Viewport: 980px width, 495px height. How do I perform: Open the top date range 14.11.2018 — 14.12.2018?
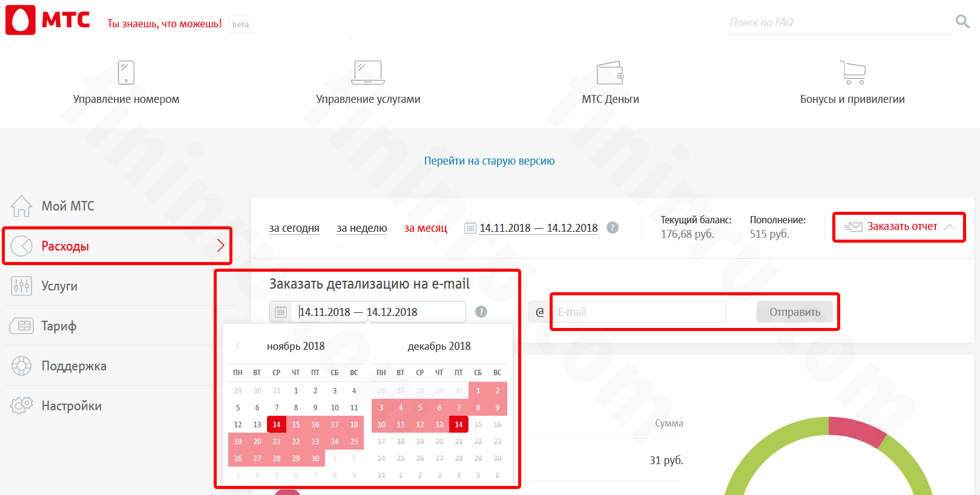click(538, 228)
